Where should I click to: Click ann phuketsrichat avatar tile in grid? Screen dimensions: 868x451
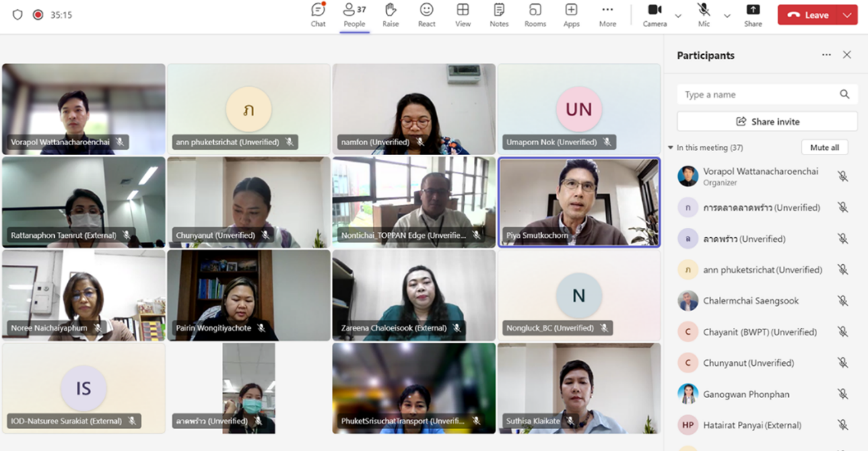coord(249,109)
